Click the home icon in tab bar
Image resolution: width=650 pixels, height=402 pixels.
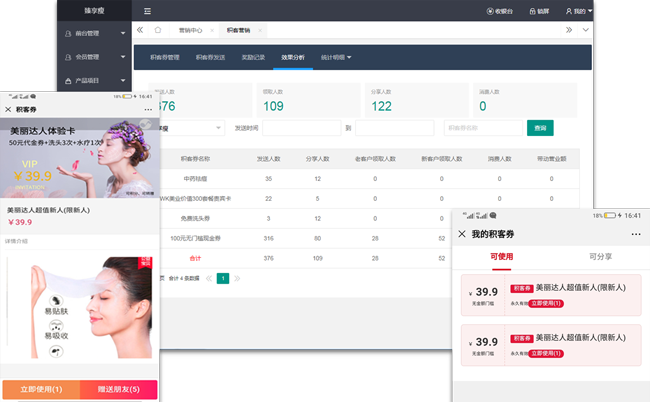click(x=157, y=30)
